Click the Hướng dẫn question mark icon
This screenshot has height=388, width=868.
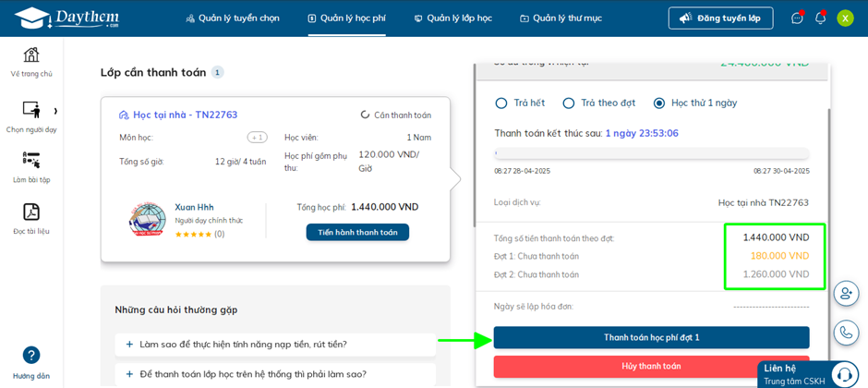31,355
